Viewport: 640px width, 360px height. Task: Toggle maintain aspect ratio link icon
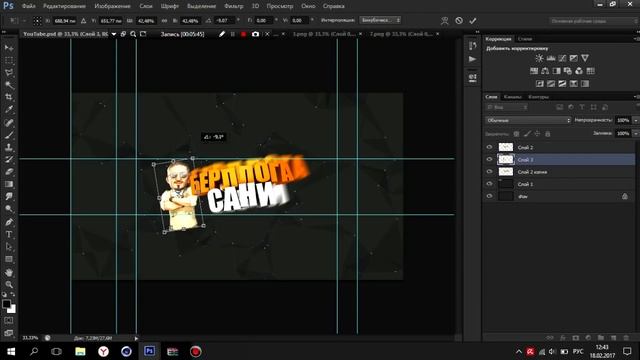coord(164,20)
